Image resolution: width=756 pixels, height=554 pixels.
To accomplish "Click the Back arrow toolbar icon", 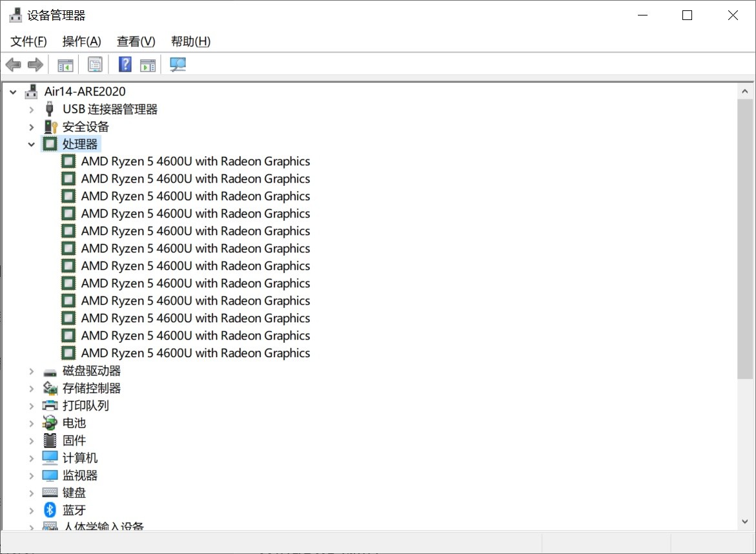I will pos(13,65).
